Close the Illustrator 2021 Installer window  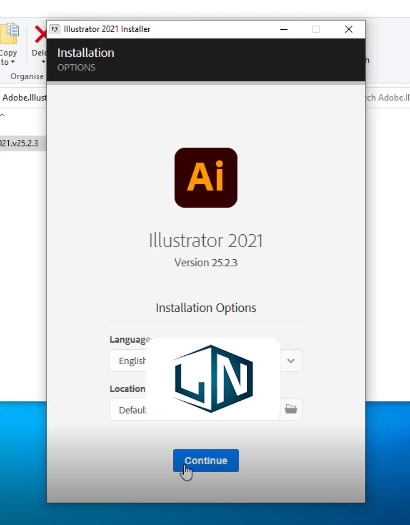(x=349, y=29)
